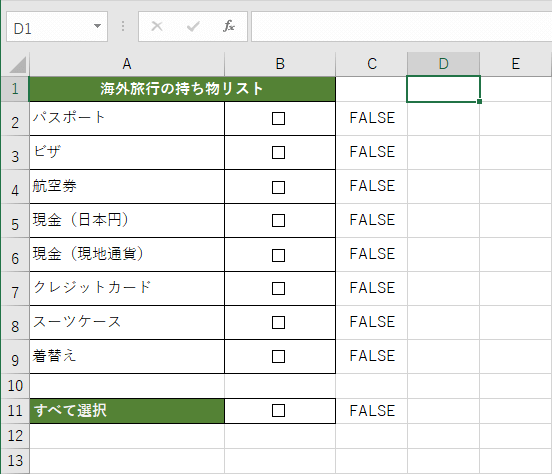Tick the checkbox for クレジットカード
Screen dimensions: 552x474
point(278,288)
